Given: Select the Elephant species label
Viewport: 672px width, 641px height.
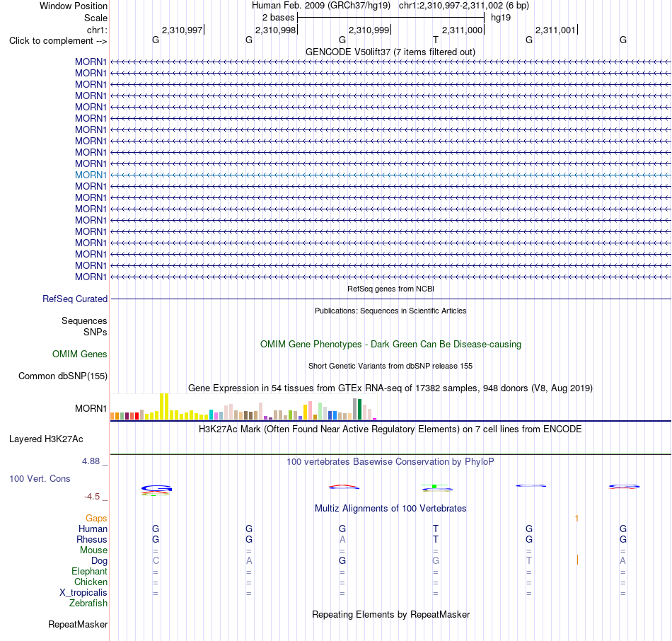Looking at the screenshot, I should coord(90,571).
